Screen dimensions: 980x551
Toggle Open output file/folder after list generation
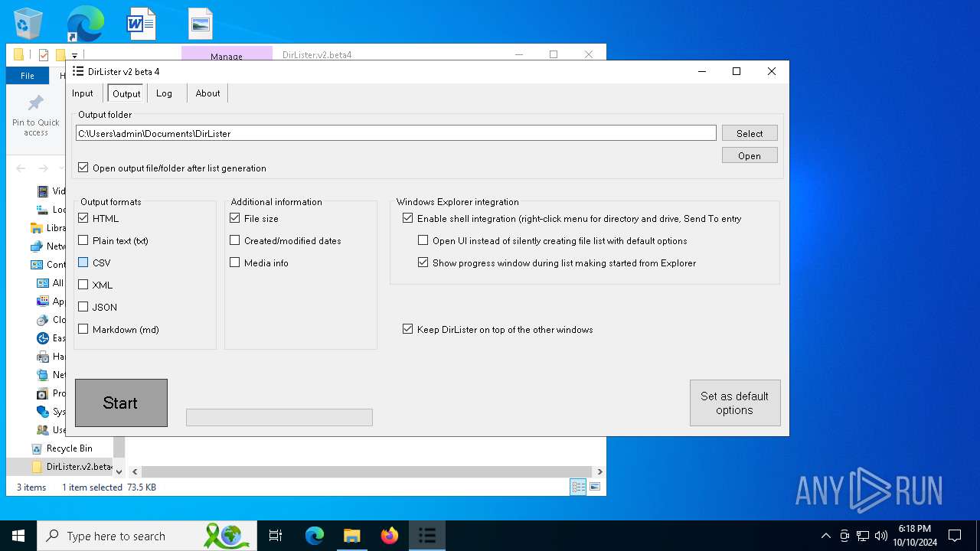(x=83, y=168)
